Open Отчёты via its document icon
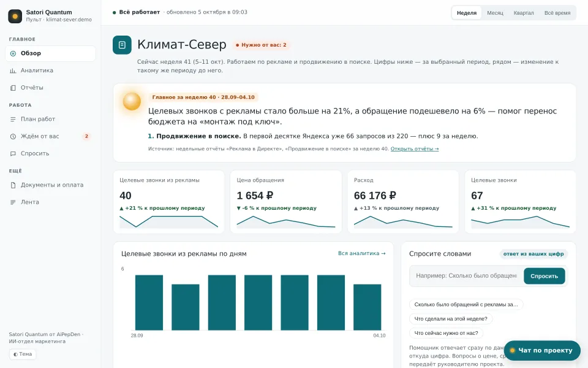 tap(13, 88)
